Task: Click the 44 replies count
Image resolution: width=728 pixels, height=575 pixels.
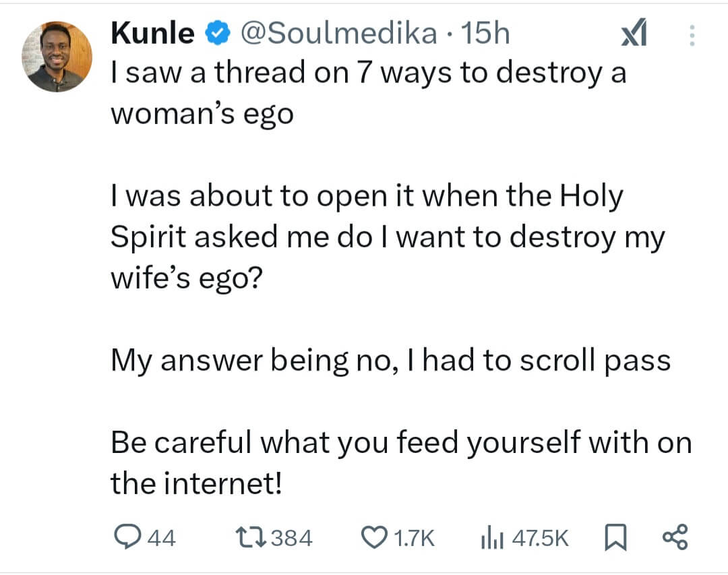Action: (x=161, y=538)
